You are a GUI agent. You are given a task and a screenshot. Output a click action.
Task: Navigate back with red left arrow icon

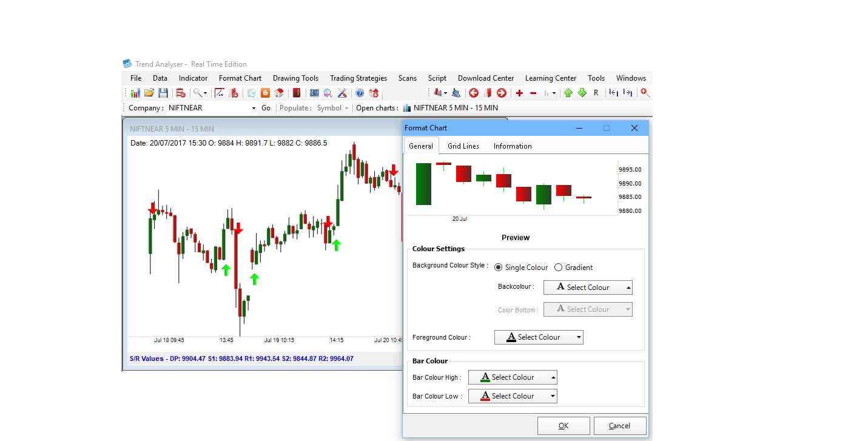click(474, 92)
